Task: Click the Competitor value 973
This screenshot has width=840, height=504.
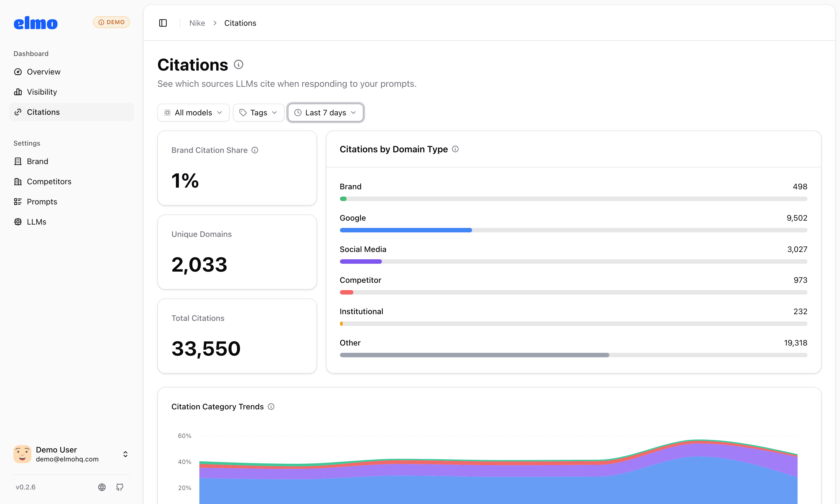Action: (x=800, y=280)
